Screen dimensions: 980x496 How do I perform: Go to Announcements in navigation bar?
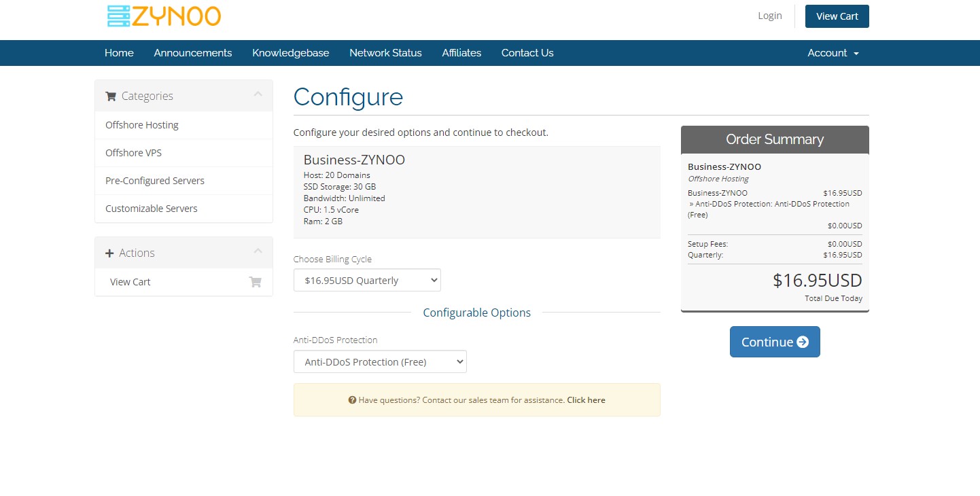click(x=193, y=53)
